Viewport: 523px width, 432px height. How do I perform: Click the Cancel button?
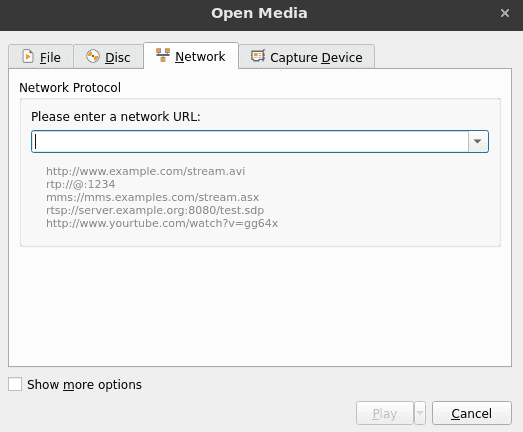472,413
